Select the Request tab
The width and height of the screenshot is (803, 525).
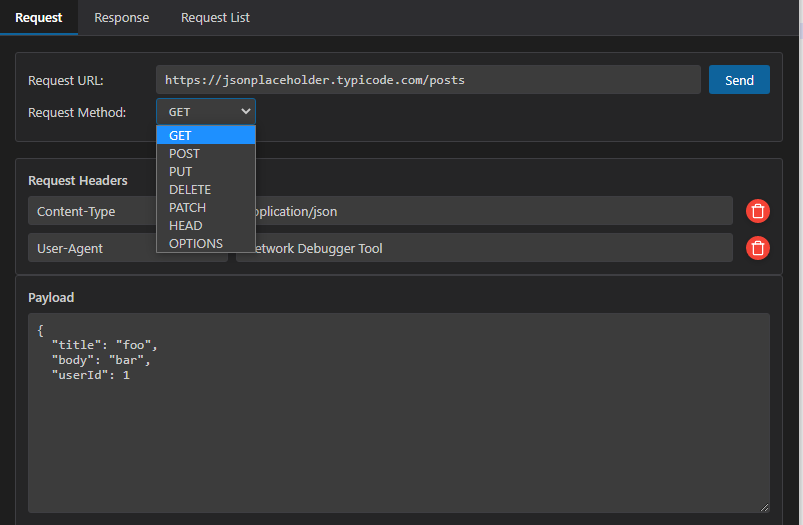point(39,18)
